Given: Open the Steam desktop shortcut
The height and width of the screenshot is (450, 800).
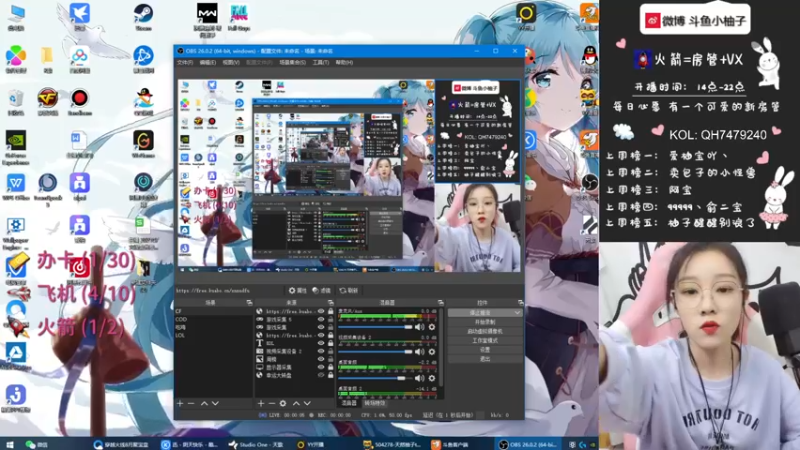Looking at the screenshot, I should pyautogui.click(x=143, y=17).
